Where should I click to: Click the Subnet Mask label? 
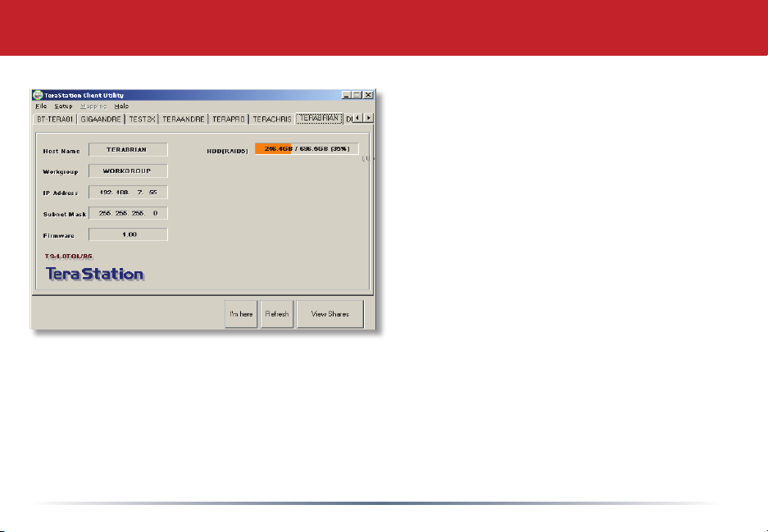65,215
